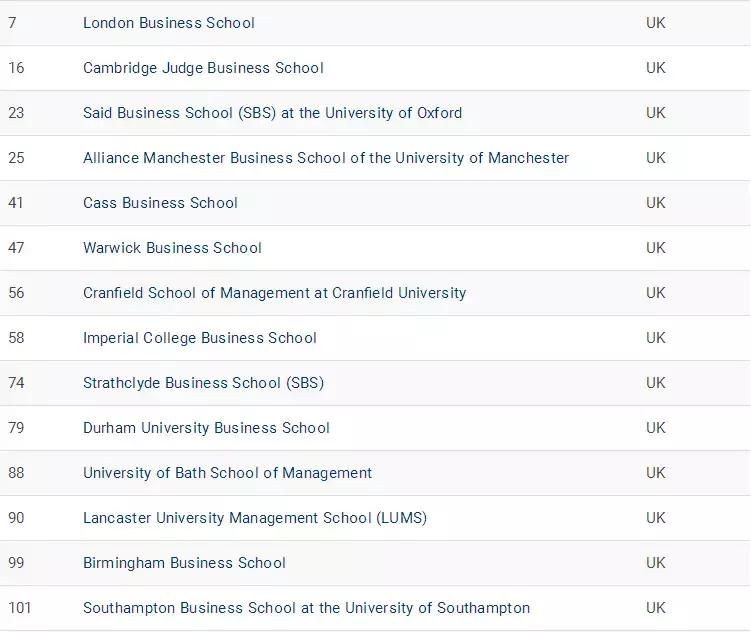Open the London Business School link
The width and height of the screenshot is (751, 632).
pyautogui.click(x=168, y=23)
